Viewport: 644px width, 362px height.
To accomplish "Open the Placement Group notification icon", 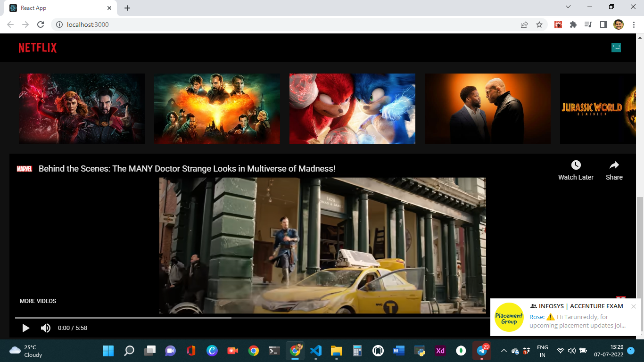I will point(509,318).
